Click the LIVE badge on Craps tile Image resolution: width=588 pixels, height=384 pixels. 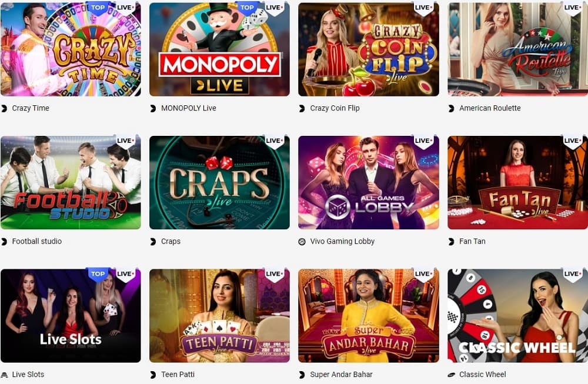(275, 141)
